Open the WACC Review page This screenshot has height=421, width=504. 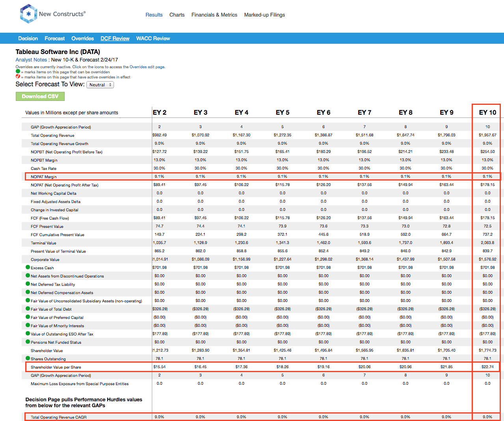coord(153,39)
